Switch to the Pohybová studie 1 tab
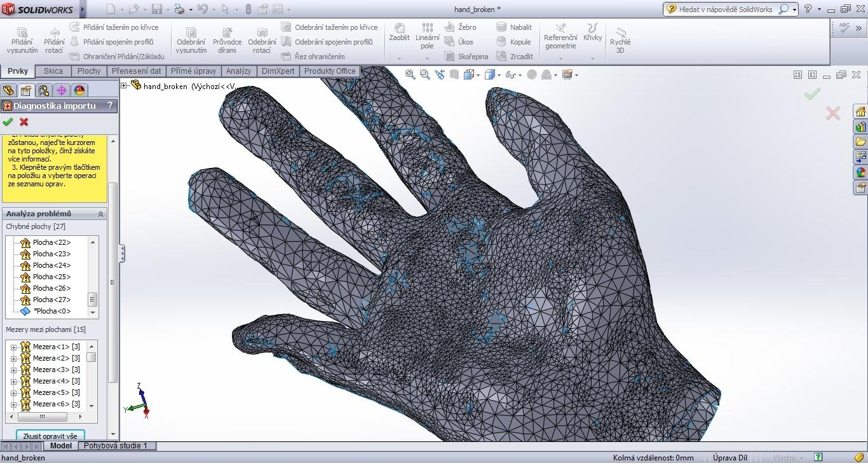Image resolution: width=868 pixels, height=463 pixels. pos(116,446)
